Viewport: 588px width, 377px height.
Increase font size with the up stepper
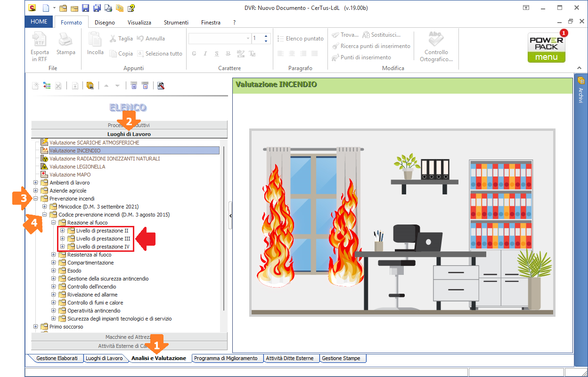[266, 36]
